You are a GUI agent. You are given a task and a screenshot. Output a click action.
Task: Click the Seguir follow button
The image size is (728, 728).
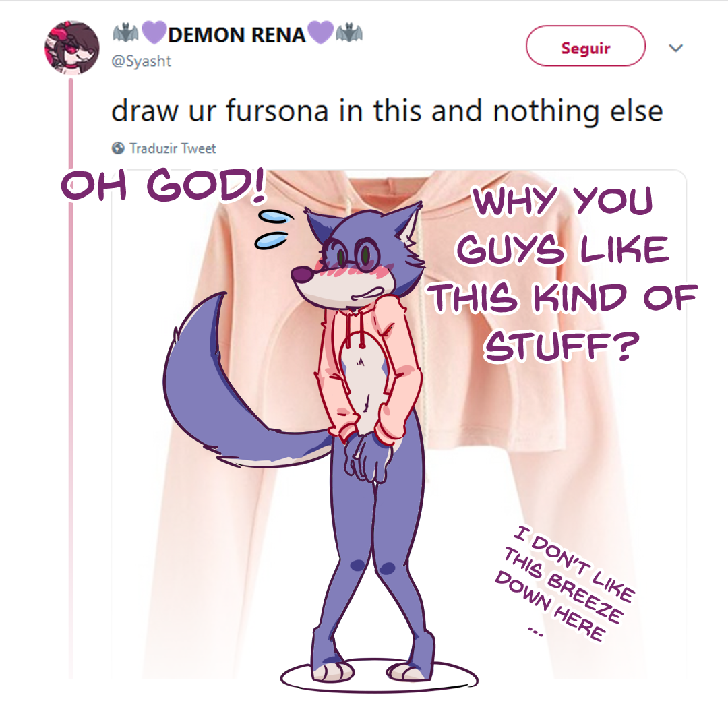point(585,46)
